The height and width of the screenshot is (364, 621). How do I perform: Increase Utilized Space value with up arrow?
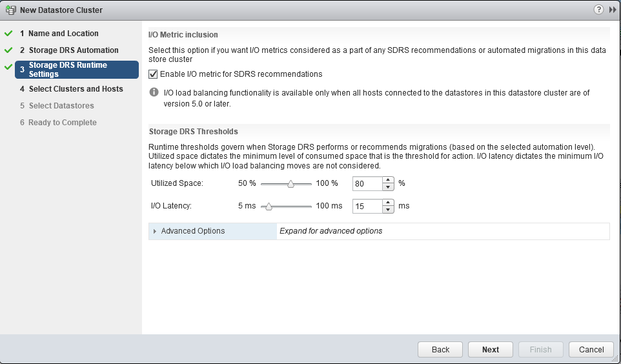tap(388, 180)
